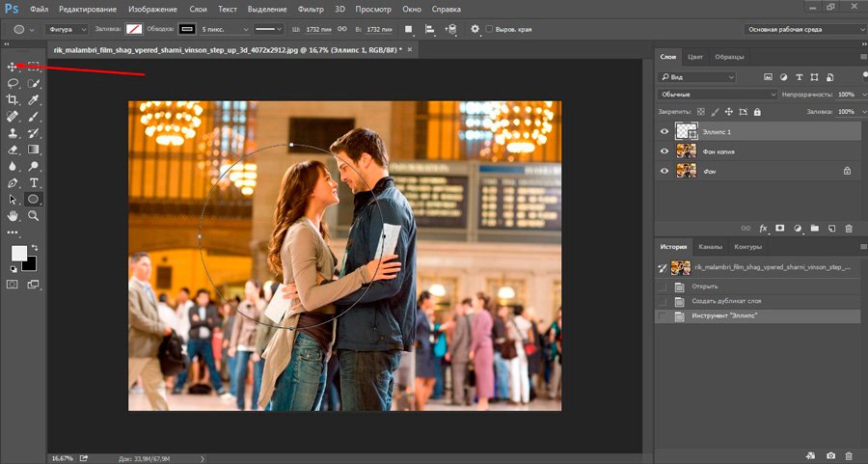
Task: Open the layer filter Вид dropdown
Action: (697, 77)
